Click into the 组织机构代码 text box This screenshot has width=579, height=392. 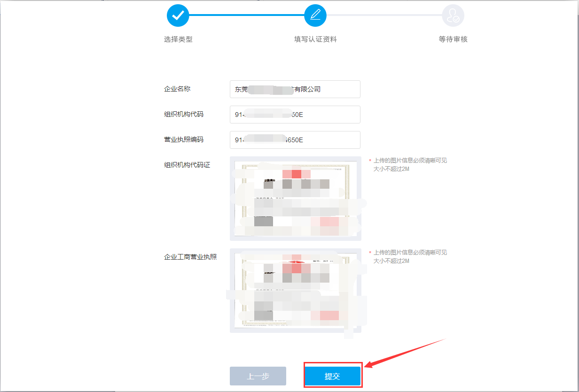pyautogui.click(x=295, y=115)
